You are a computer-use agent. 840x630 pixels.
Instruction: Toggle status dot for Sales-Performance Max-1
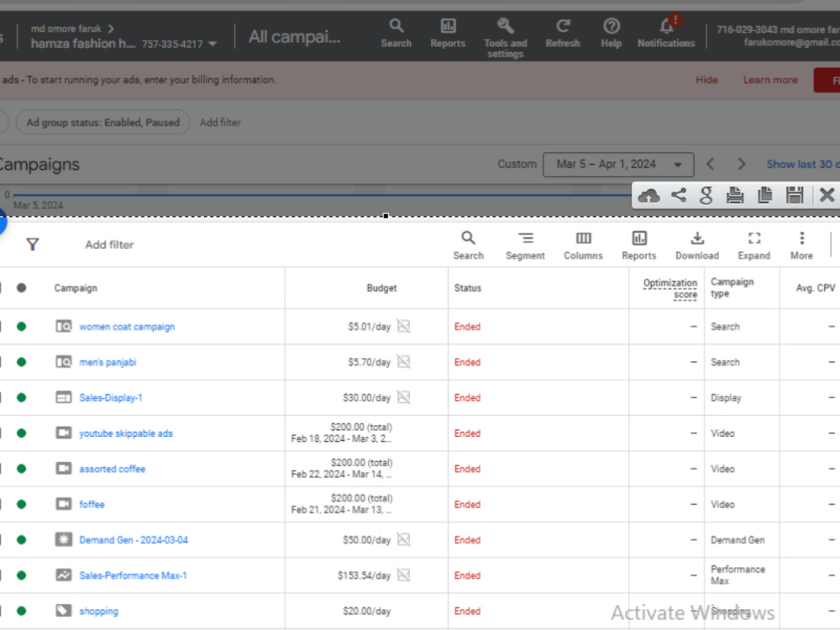pos(22,575)
